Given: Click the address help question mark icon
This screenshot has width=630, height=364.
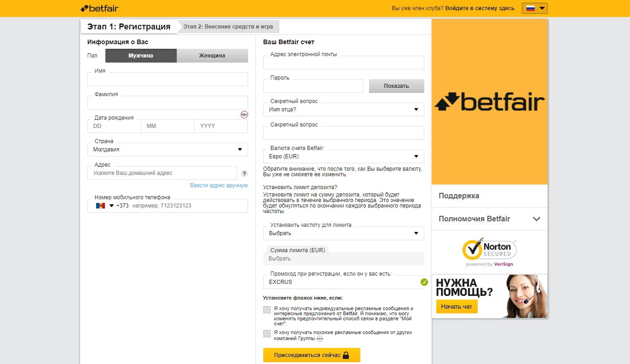Looking at the screenshot, I should click(x=244, y=173).
